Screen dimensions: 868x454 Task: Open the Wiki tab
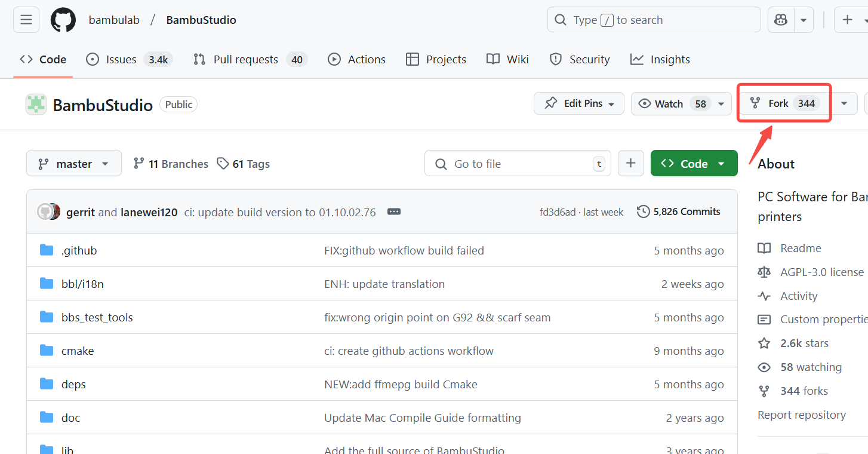(x=508, y=59)
